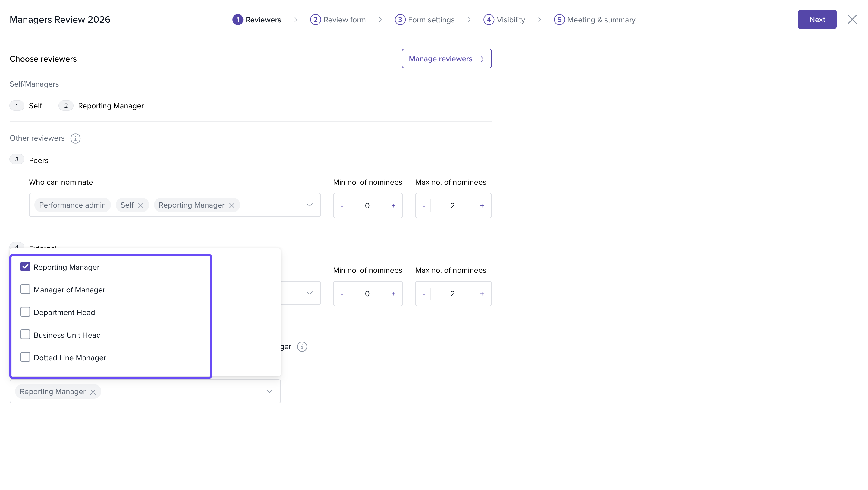Jump to the Visibility step
868x490 pixels.
505,20
